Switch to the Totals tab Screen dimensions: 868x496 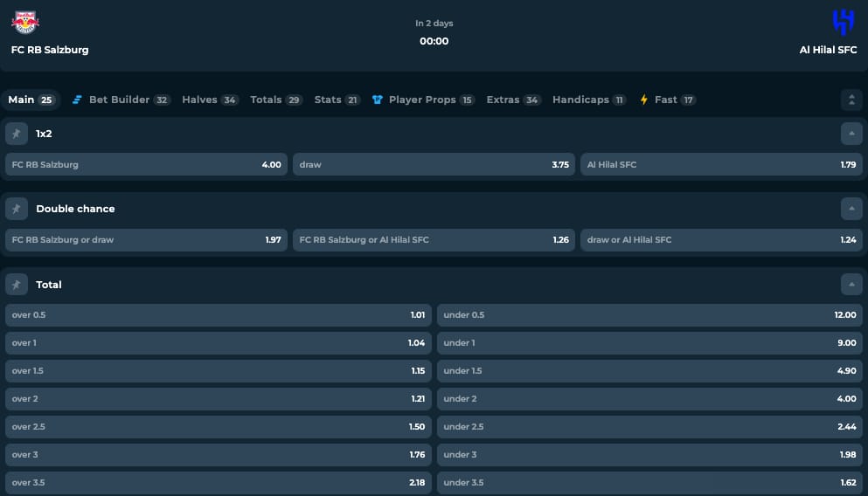[x=275, y=100]
